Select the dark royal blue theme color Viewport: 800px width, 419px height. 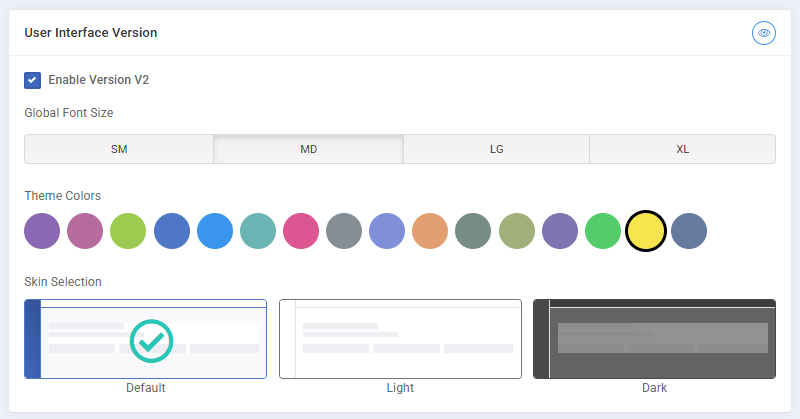pyautogui.click(x=172, y=231)
